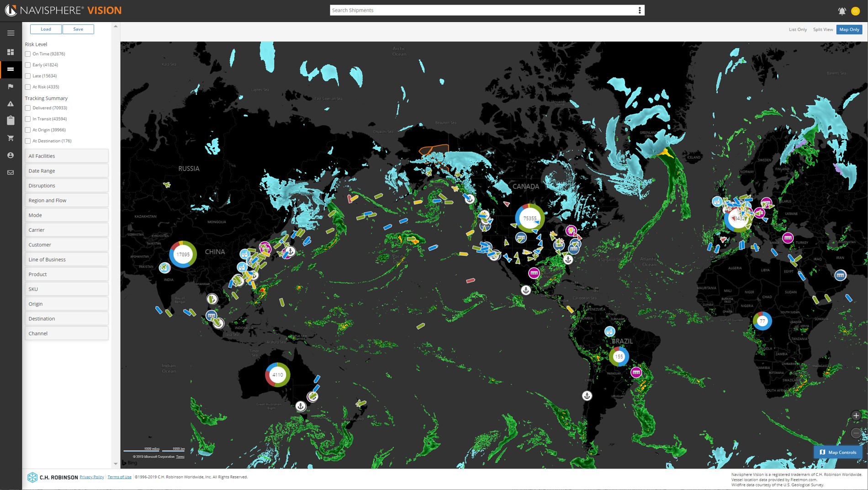Screen dimensions: 868x490
Task: Enable the On Time risk checkbox
Action: (28, 54)
